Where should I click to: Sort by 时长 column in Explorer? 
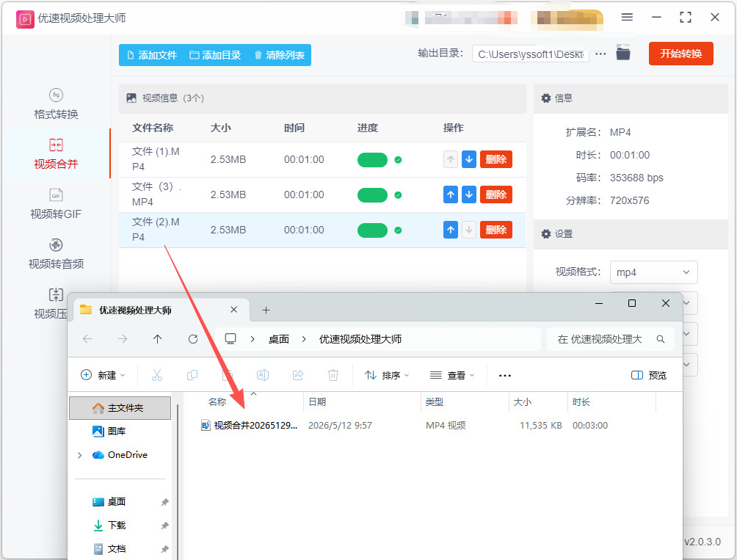tap(581, 401)
